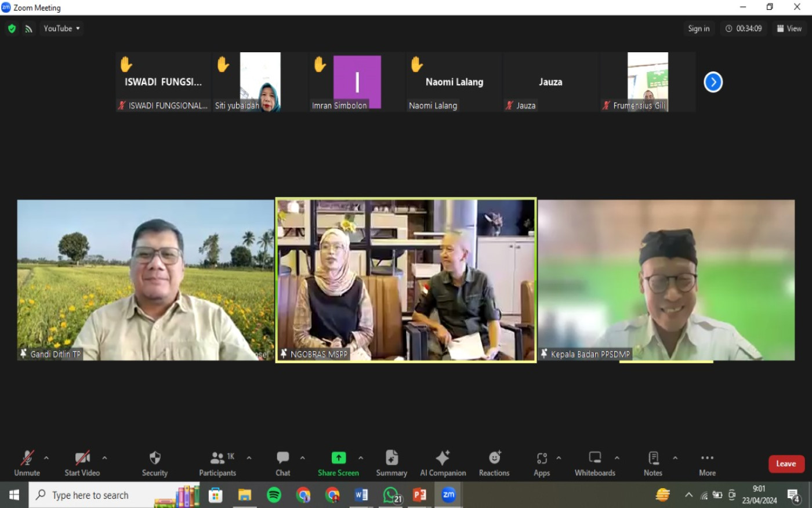Unmute the microphone
The image size is (812, 508).
click(27, 459)
